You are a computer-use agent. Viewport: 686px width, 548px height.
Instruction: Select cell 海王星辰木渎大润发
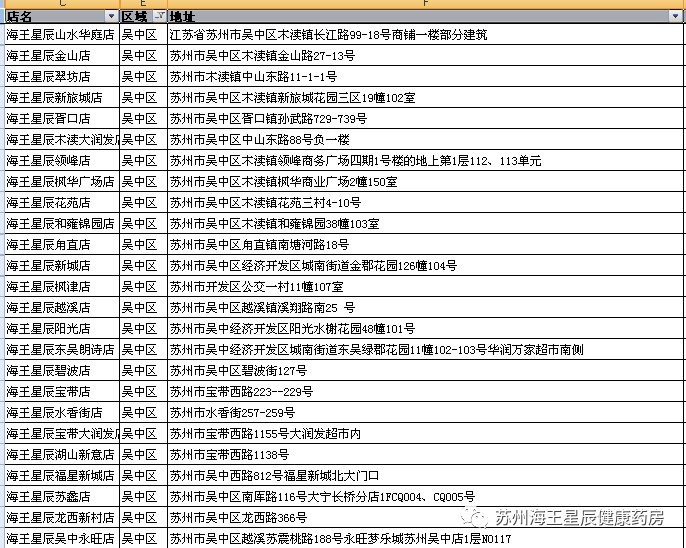(x=62, y=140)
